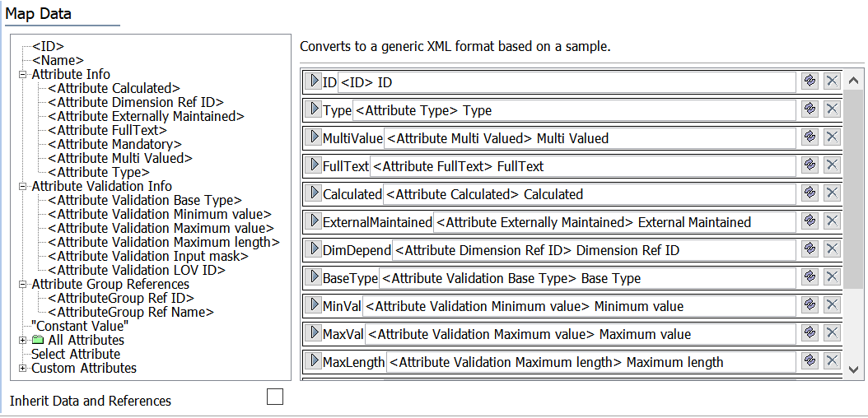Select the AttributeGroup Ref Name item
This screenshot has width=868, height=418.
131,312
